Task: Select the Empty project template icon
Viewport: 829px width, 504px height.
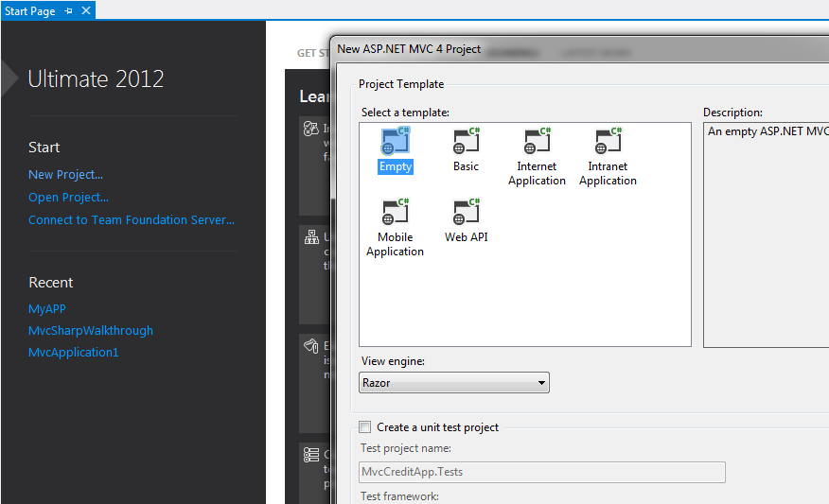Action: (395, 141)
